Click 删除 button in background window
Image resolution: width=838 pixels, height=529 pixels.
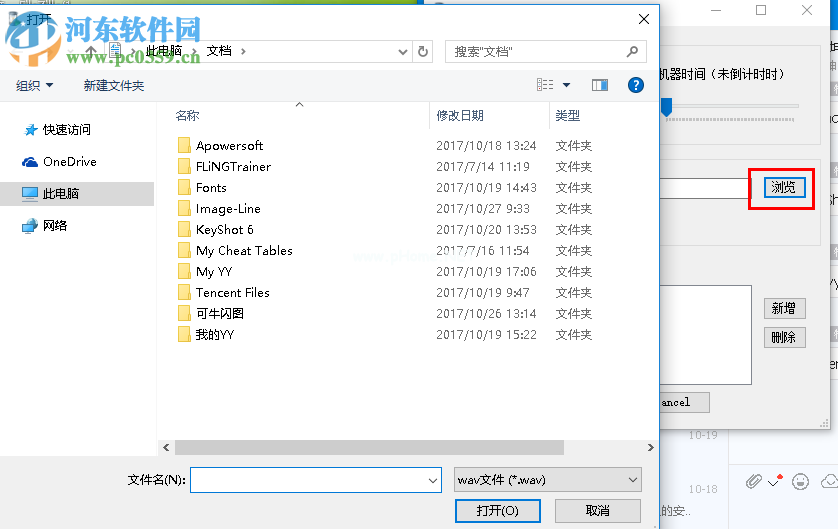[x=784, y=337]
